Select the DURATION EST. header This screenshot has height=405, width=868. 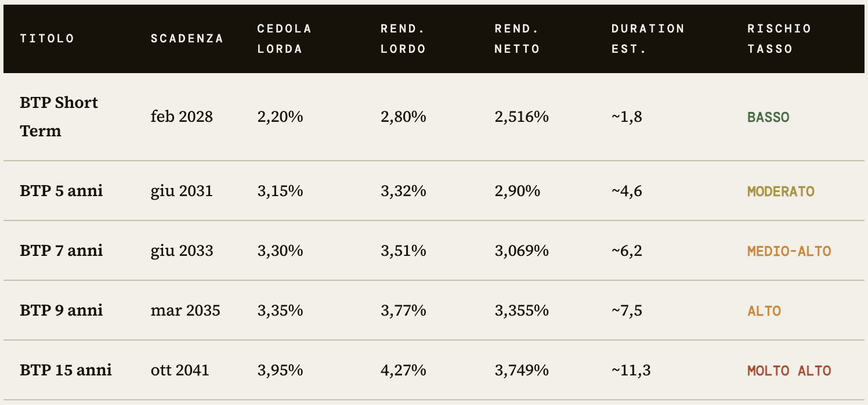pyautogui.click(x=648, y=39)
